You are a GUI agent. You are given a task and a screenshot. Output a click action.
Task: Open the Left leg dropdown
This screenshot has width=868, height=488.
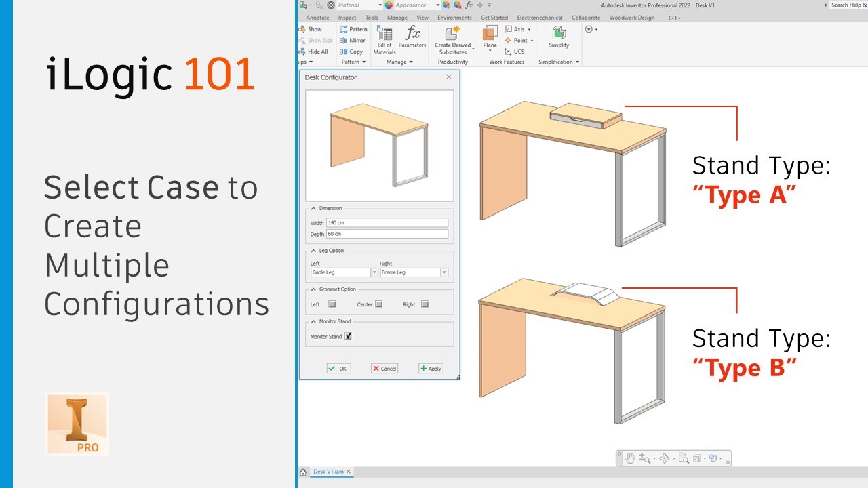(x=374, y=272)
